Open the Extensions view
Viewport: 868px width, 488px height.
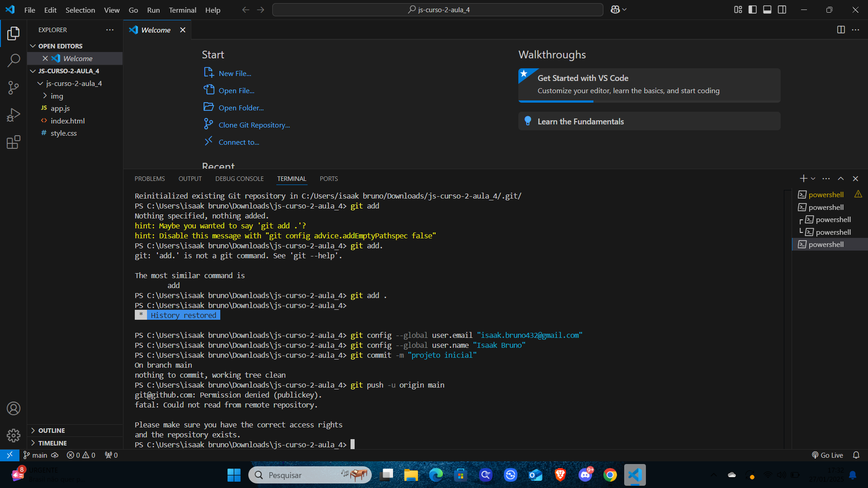point(14,142)
